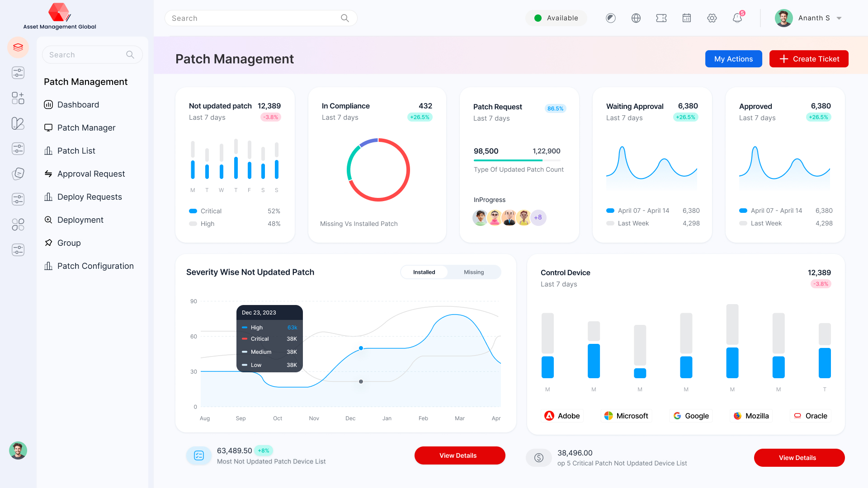
Task: Switch chart toggle to Installed
Action: [x=424, y=272]
